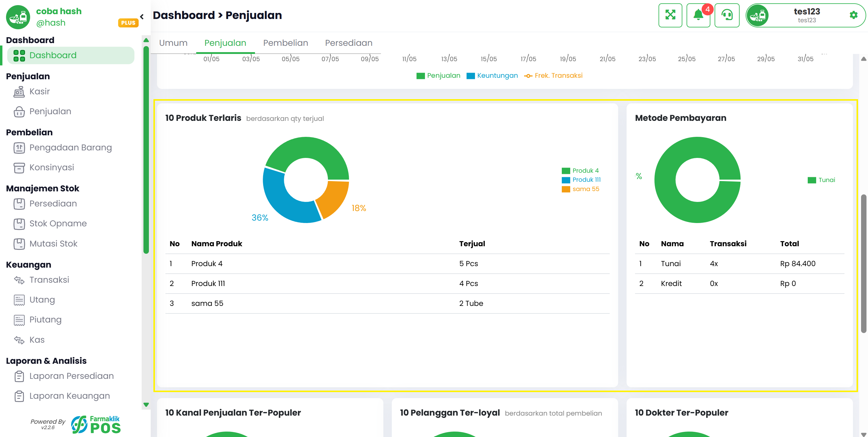Click the PLUS plan badge
868x437 pixels.
pos(128,23)
